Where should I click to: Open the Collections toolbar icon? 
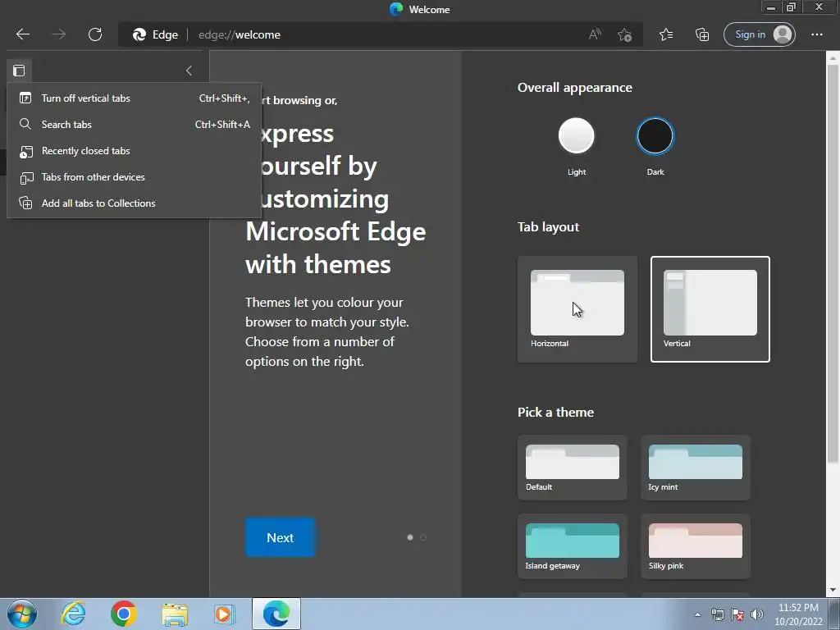[702, 34]
